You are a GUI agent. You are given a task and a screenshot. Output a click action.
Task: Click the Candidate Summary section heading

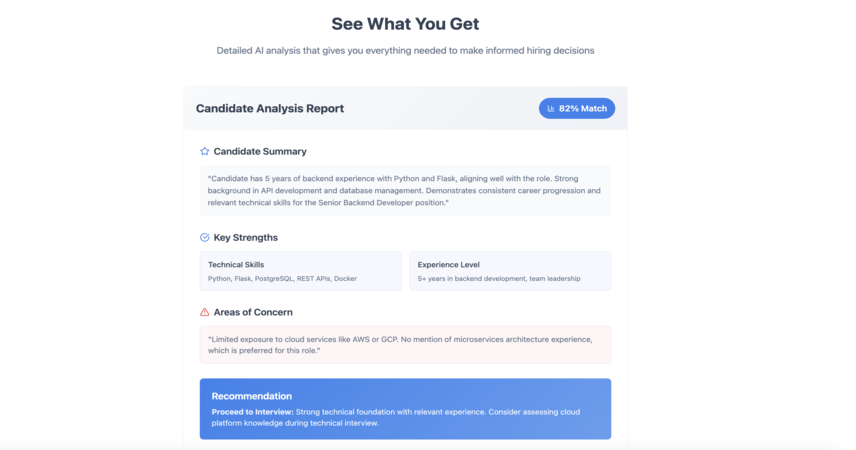click(260, 151)
